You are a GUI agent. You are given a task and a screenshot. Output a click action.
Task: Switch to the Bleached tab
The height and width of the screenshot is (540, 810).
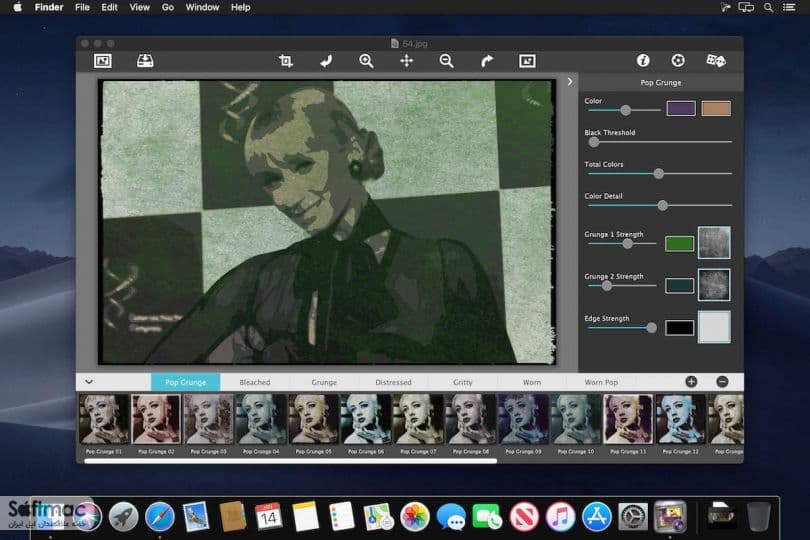coord(255,382)
